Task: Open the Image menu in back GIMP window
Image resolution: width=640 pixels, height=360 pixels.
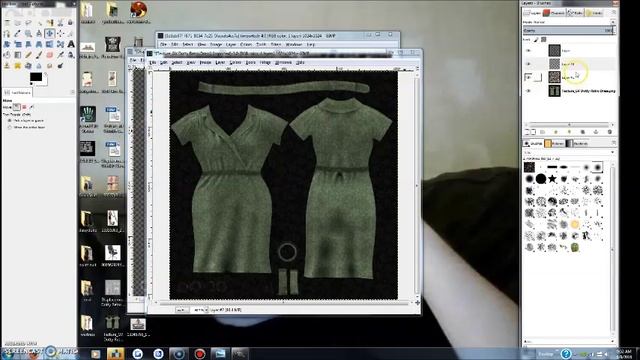Action: click(x=216, y=44)
